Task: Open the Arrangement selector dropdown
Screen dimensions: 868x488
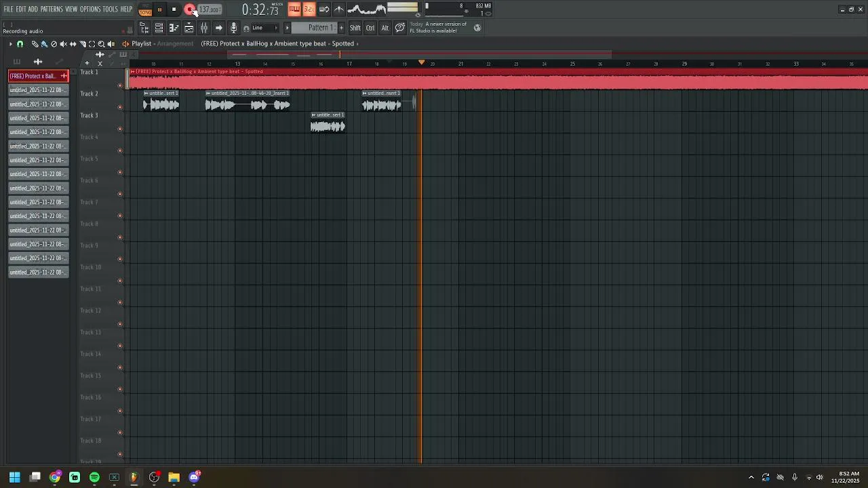Action: [176, 44]
